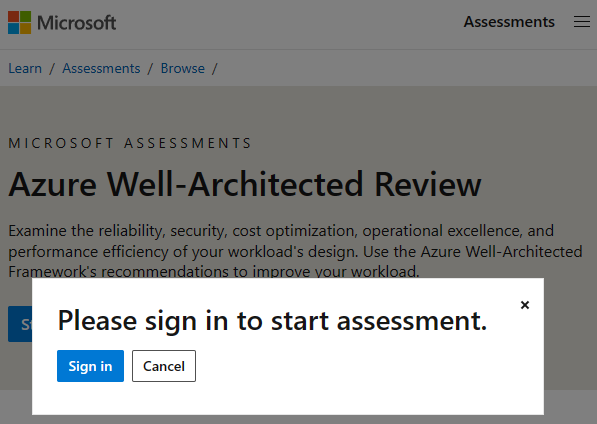Click empty header space between Microsoft and Assessments
The height and width of the screenshot is (424, 597).
tap(289, 23)
